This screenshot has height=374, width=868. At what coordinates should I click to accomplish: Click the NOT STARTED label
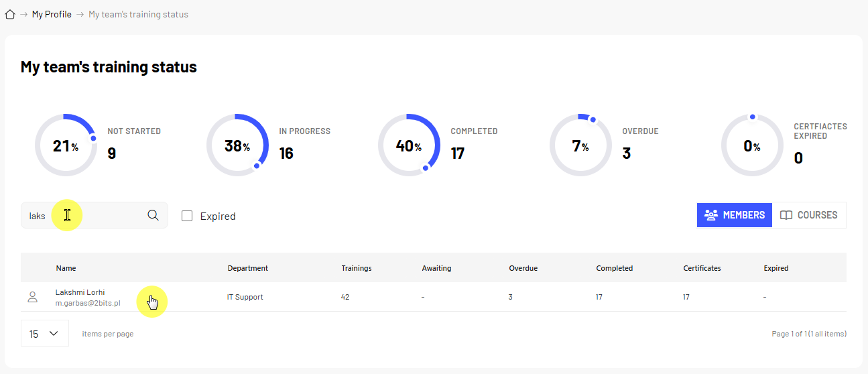(x=134, y=131)
